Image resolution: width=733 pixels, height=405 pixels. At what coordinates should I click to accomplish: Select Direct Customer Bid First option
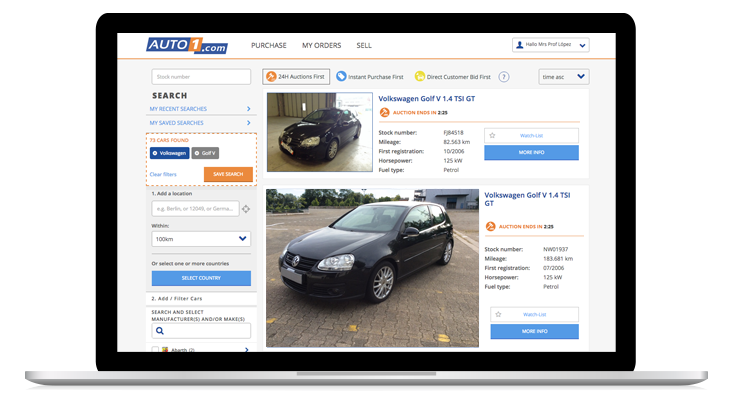click(x=453, y=77)
